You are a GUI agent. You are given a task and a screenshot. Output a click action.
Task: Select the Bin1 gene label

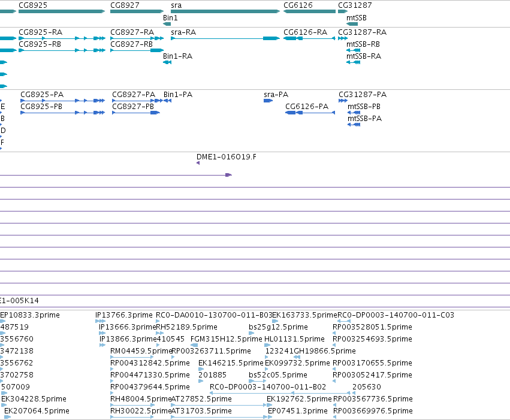[170, 18]
